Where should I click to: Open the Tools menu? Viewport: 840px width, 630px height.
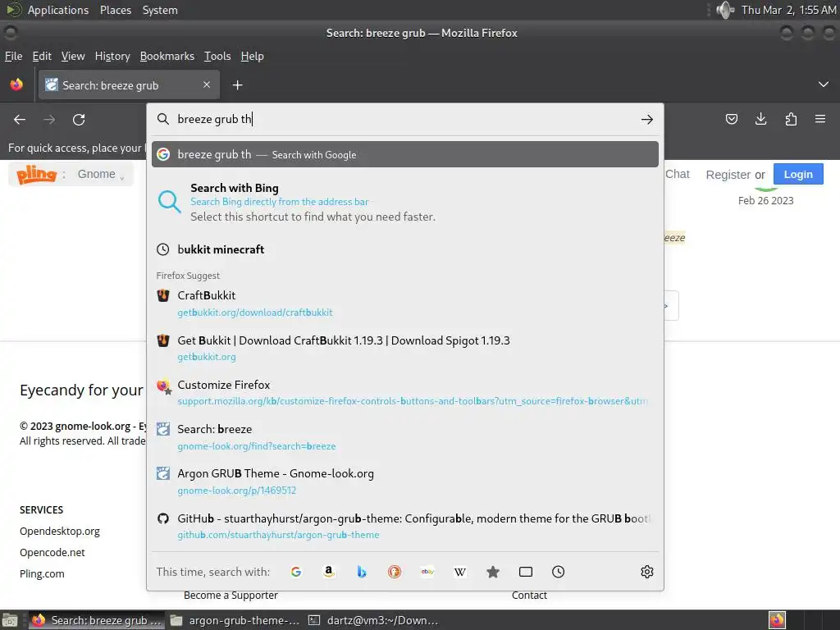(217, 57)
